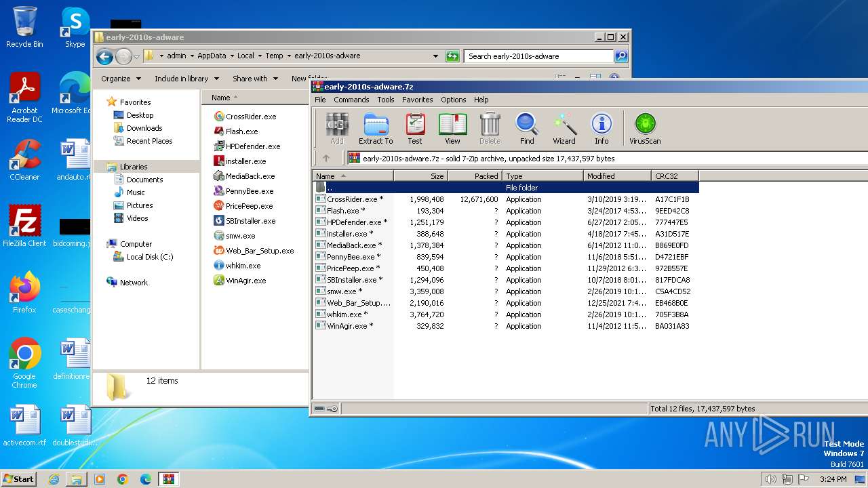Select whkim.exe in Explorer window

237,266
